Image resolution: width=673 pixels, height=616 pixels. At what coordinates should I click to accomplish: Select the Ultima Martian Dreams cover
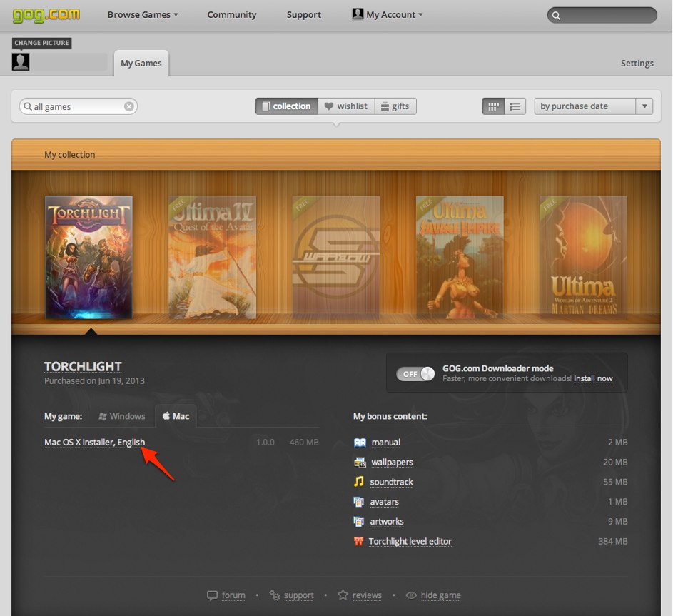(x=583, y=257)
